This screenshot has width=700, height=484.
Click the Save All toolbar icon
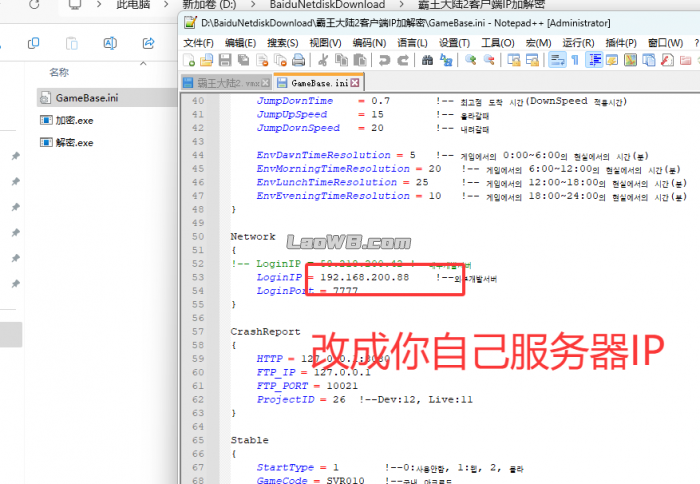click(x=243, y=60)
